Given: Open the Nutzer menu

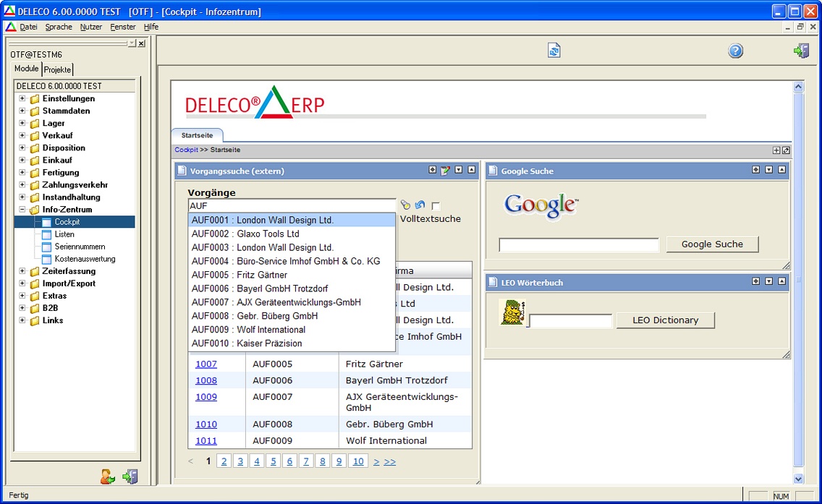Looking at the screenshot, I should point(91,27).
